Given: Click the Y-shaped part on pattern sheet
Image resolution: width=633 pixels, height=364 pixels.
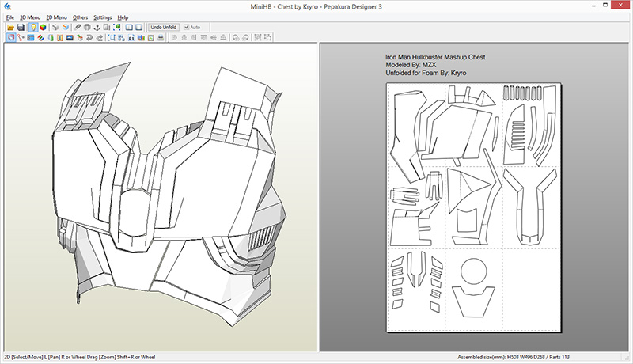Looking at the screenshot, I should pos(530,206).
